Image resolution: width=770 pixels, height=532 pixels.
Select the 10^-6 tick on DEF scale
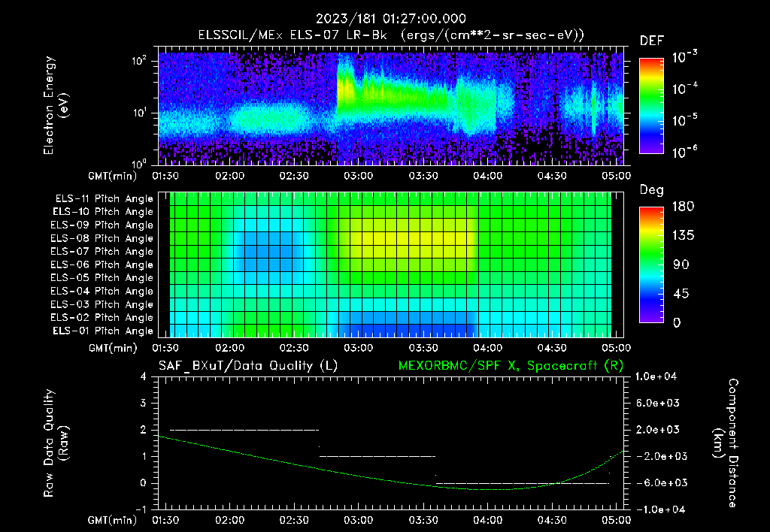tap(684, 152)
